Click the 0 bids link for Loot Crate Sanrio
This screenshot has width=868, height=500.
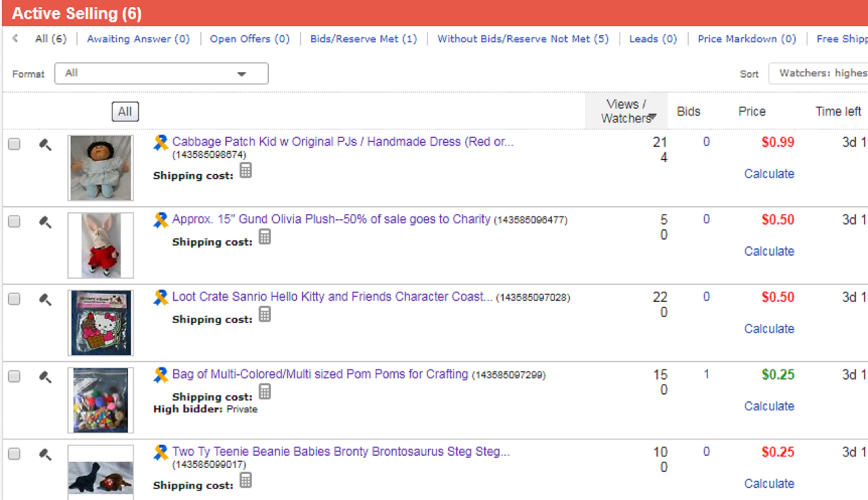coord(706,297)
